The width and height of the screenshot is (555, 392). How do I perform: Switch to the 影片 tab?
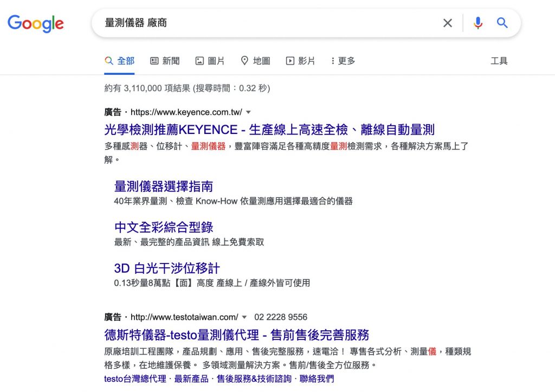300,61
